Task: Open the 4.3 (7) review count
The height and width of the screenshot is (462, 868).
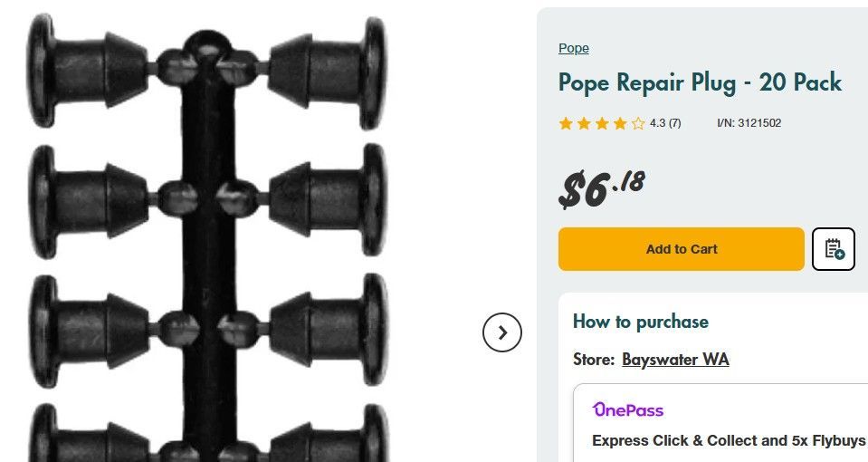Action: coord(665,123)
